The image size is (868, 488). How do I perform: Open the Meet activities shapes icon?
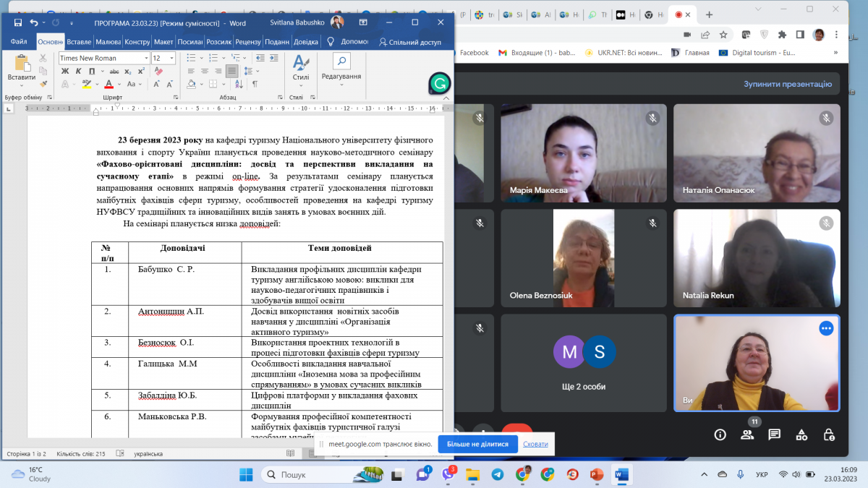click(x=801, y=435)
